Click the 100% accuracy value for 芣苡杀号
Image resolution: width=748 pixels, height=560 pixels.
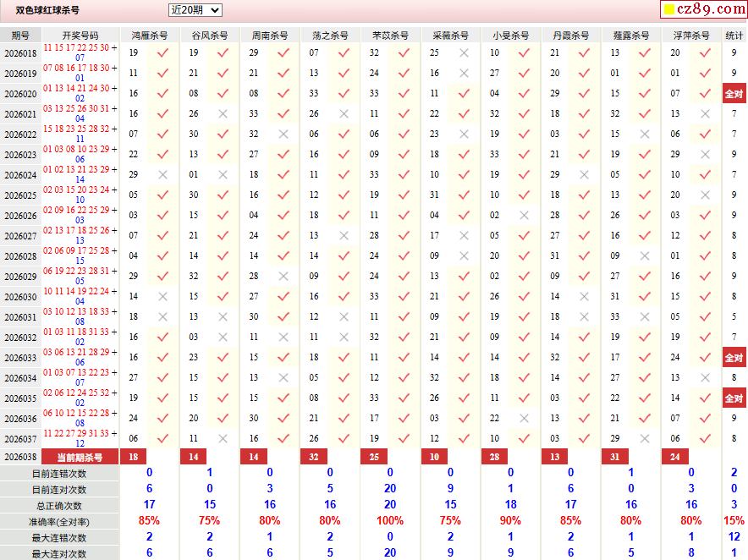coord(390,521)
